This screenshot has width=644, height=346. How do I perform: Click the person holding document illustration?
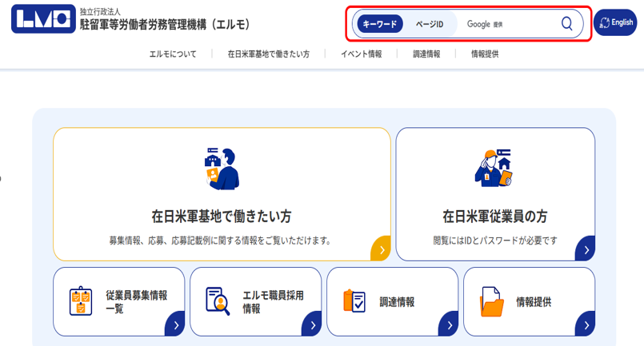click(x=222, y=169)
